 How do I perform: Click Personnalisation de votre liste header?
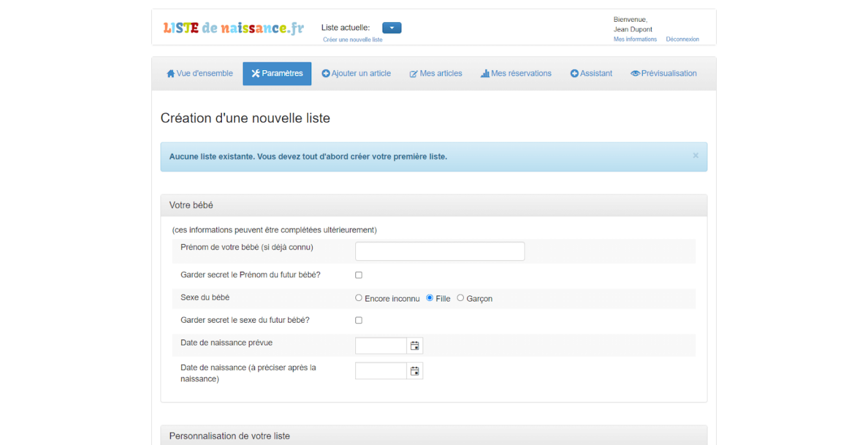point(434,436)
